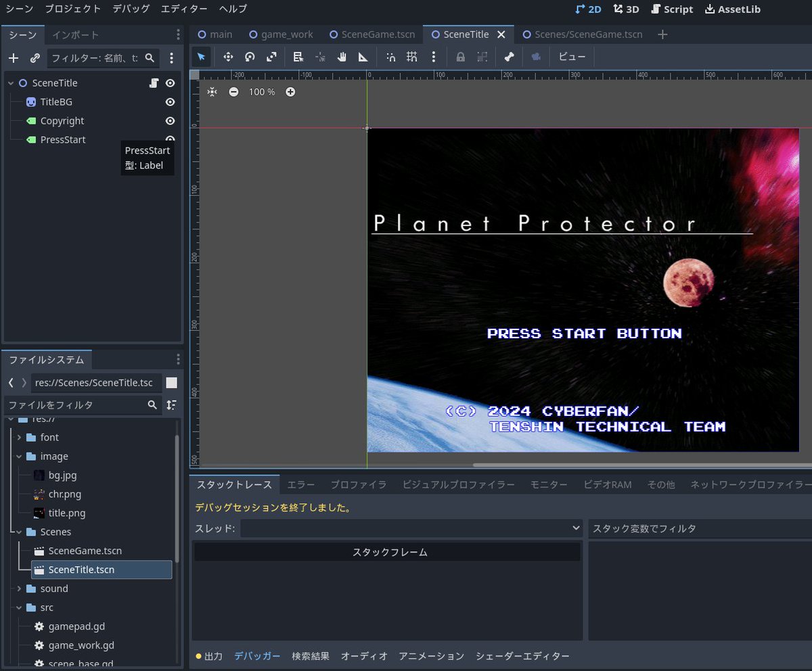Add a new node with plus icon
812x671 pixels.
point(14,58)
